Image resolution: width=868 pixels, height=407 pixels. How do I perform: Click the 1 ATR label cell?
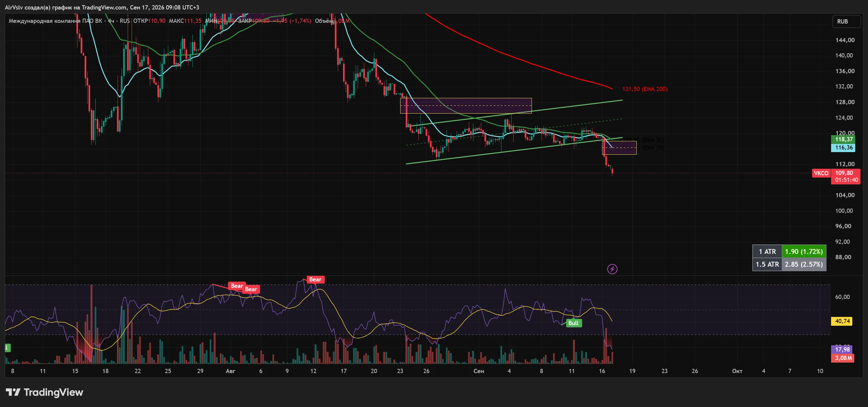pyautogui.click(x=767, y=251)
